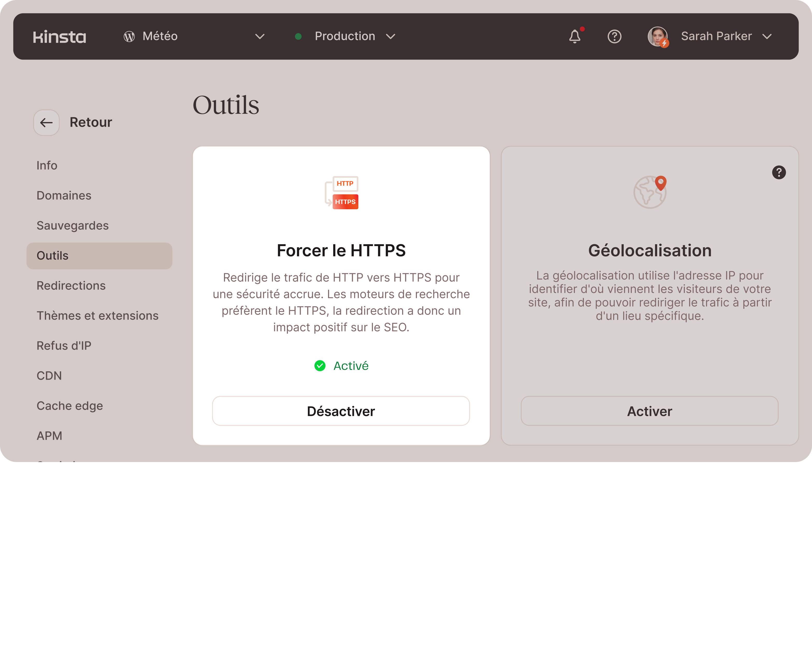The image size is (812, 663).
Task: Open the Sarah Parker user menu chevron
Action: (x=767, y=37)
